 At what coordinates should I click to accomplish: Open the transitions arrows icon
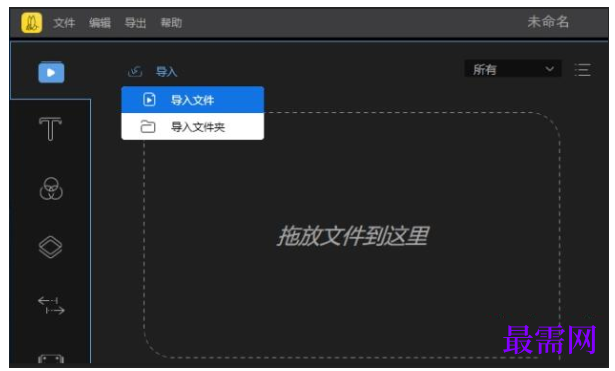(x=51, y=306)
